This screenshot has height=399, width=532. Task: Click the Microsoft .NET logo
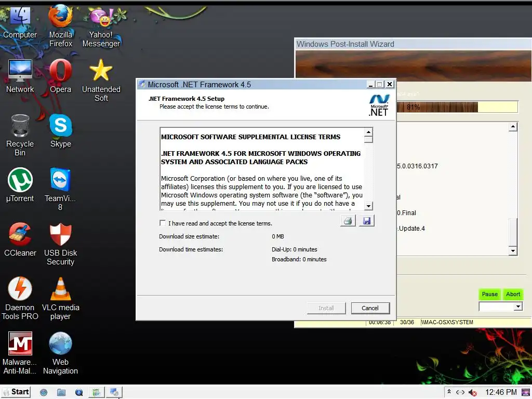tap(379, 105)
